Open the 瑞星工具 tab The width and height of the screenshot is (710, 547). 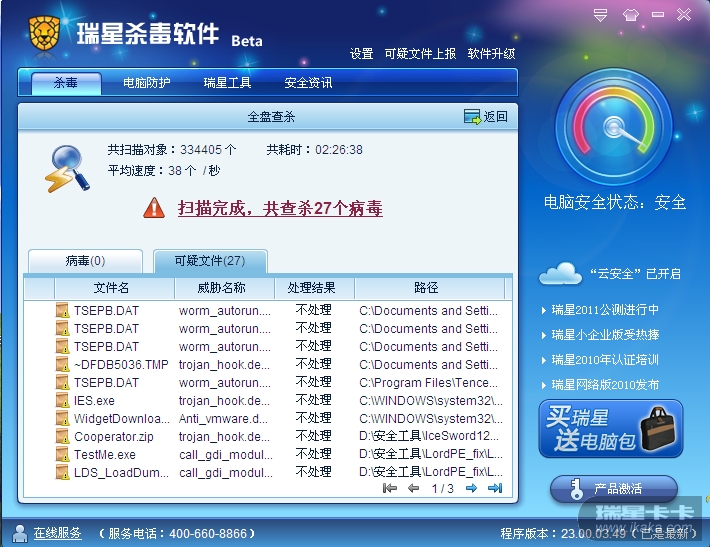227,83
